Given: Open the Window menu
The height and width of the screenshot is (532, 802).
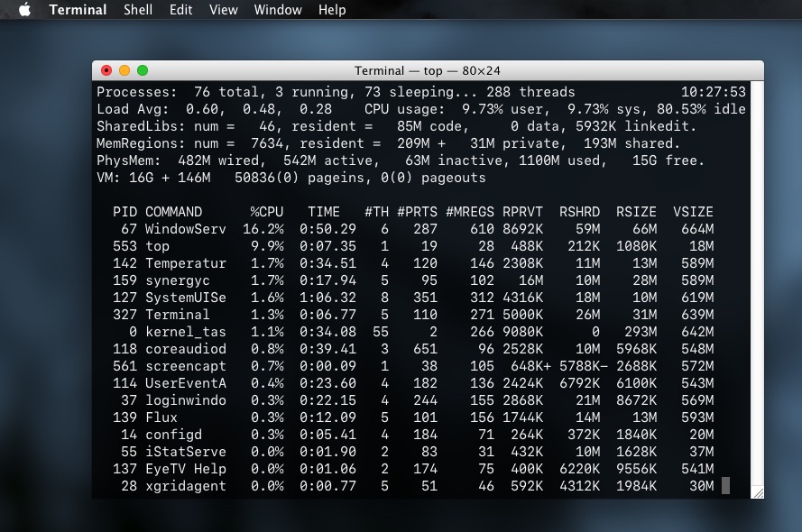Looking at the screenshot, I should point(278,10).
